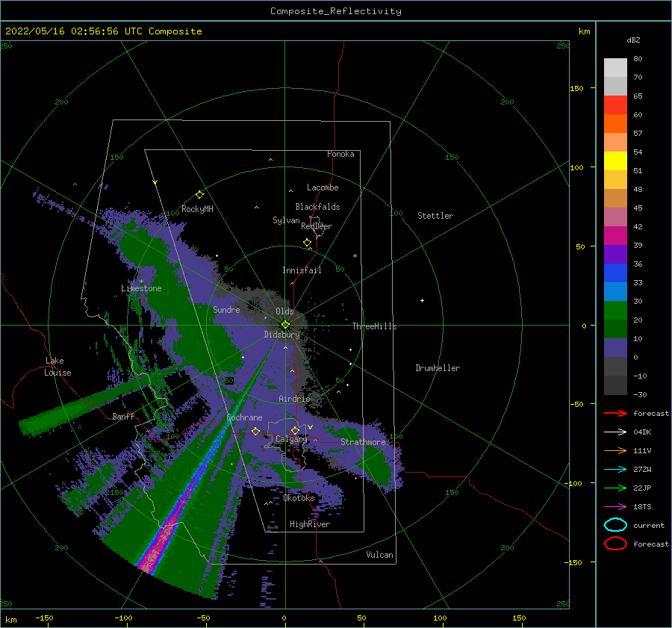This screenshot has height=628, width=672.
Task: Click the green 22JP arrow legend icon
Action: (615, 488)
